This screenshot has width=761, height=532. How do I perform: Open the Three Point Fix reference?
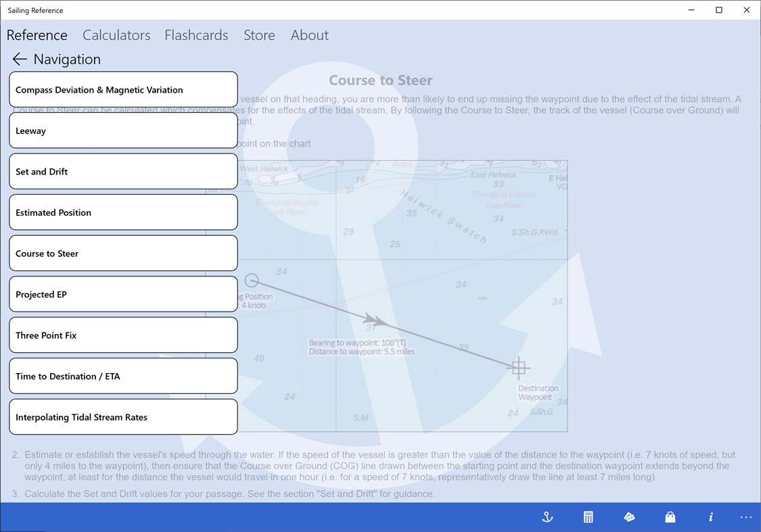[x=123, y=335]
